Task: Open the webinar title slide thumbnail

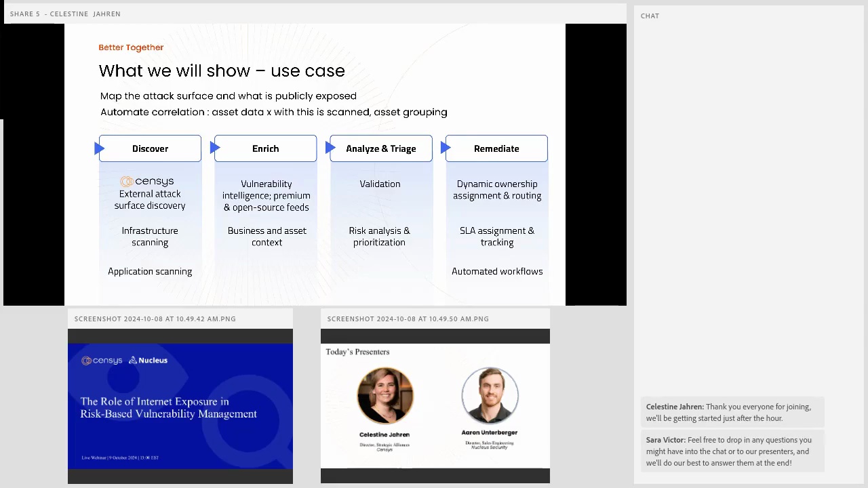Action: tap(180, 406)
